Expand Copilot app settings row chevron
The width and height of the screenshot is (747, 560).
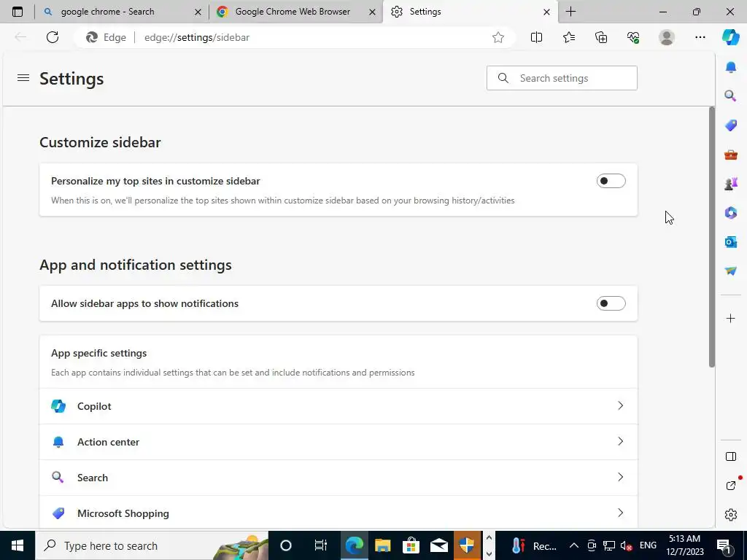[x=620, y=405]
